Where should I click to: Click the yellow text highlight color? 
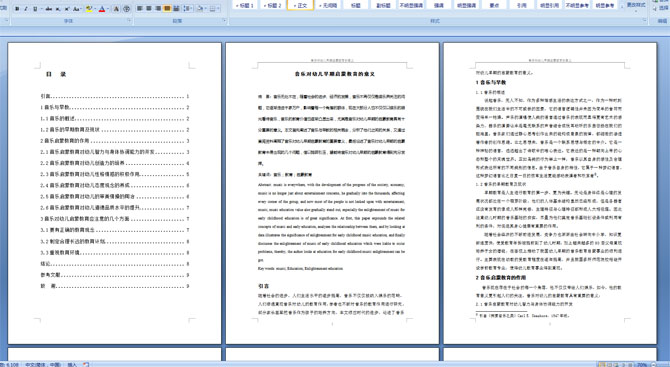coord(89,9)
